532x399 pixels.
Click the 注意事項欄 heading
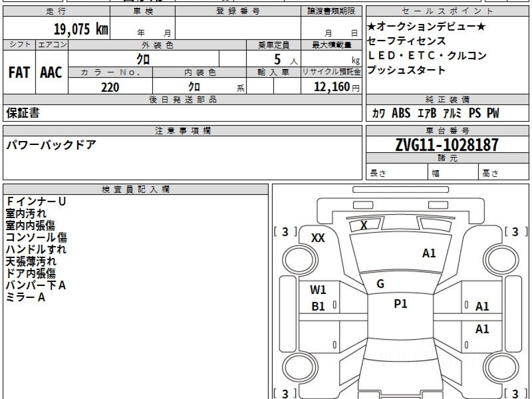tap(183, 131)
